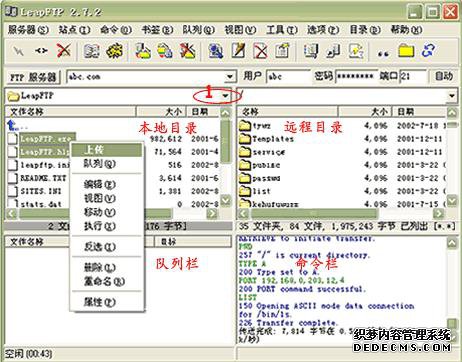Click the remote 'tywz' folder icon
The image size is (462, 362).
point(245,126)
